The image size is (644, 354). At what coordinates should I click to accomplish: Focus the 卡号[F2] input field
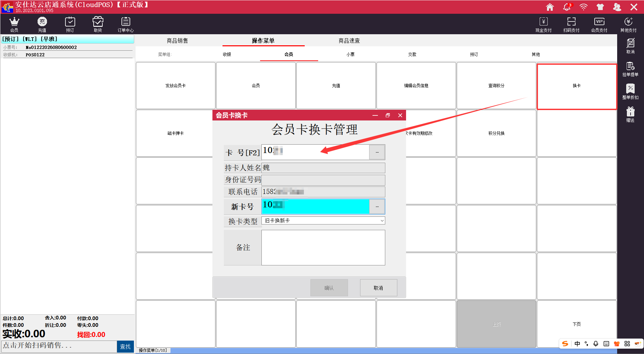[315, 152]
